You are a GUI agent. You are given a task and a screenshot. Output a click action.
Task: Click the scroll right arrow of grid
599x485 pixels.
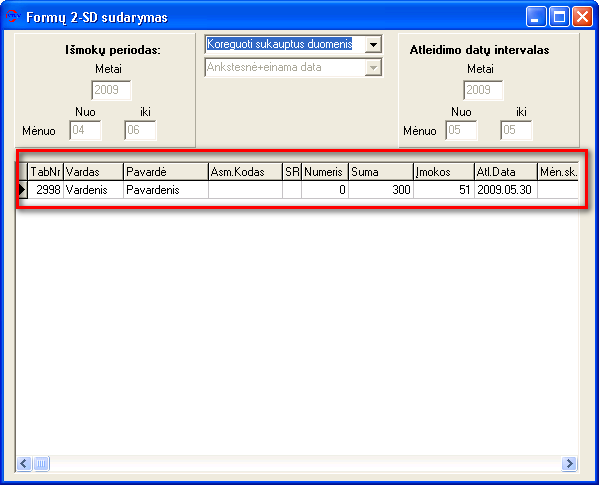click(569, 464)
